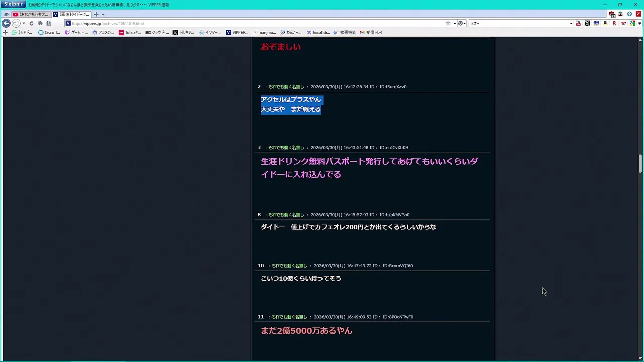Click the red pen extension icon
The image size is (644, 362).
[638, 14]
